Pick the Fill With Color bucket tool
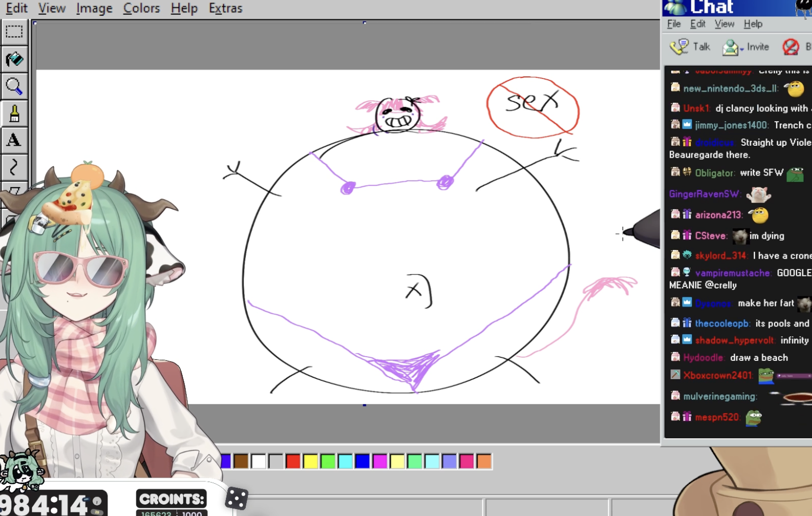The image size is (812, 516). 14,59
